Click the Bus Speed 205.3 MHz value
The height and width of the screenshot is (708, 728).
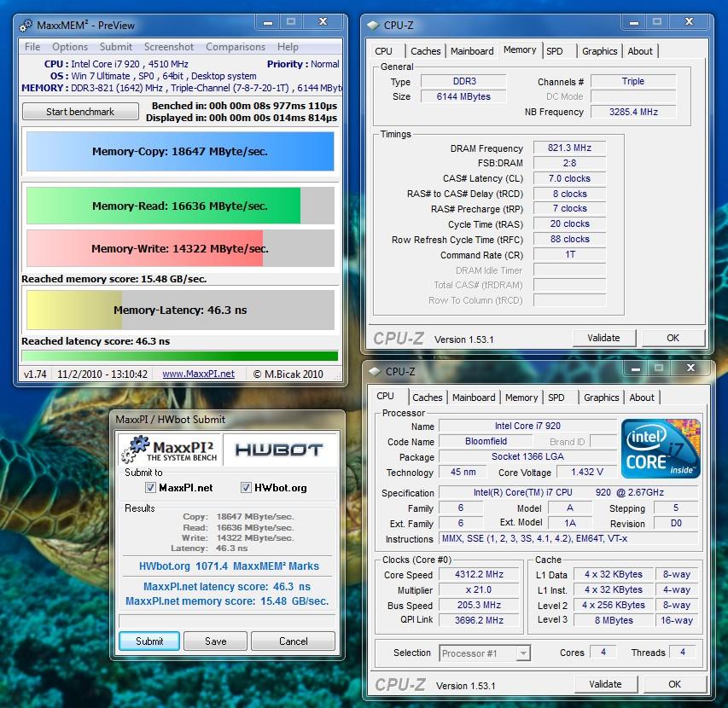coord(479,605)
